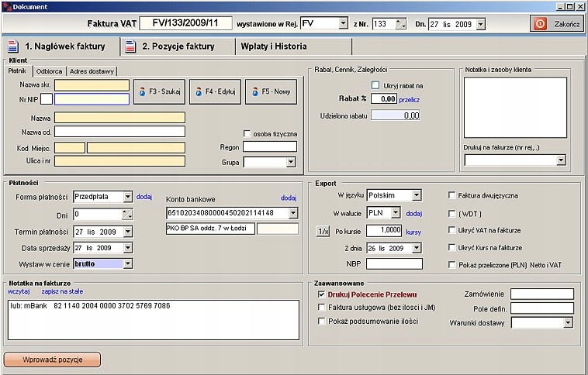
Task: Click the Nazwa skr. input field
Action: point(92,85)
